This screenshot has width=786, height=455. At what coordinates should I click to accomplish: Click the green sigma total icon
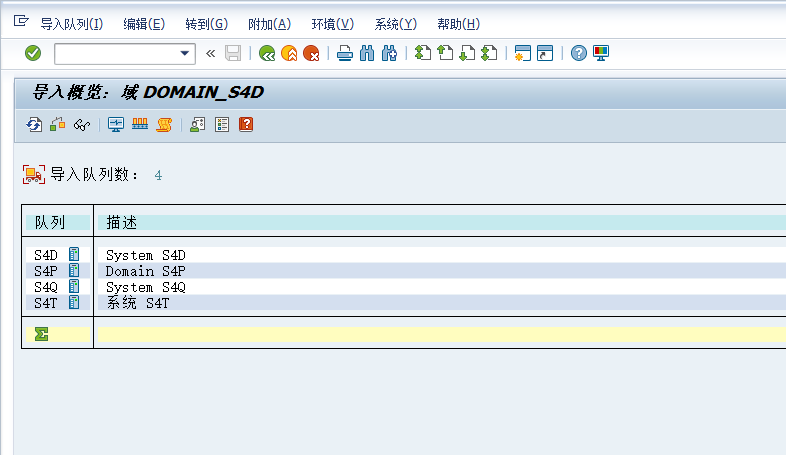[x=42, y=334]
